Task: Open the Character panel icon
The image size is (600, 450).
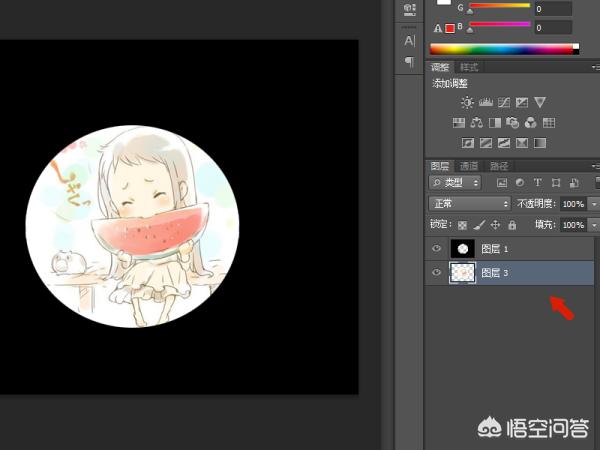Action: coord(409,41)
